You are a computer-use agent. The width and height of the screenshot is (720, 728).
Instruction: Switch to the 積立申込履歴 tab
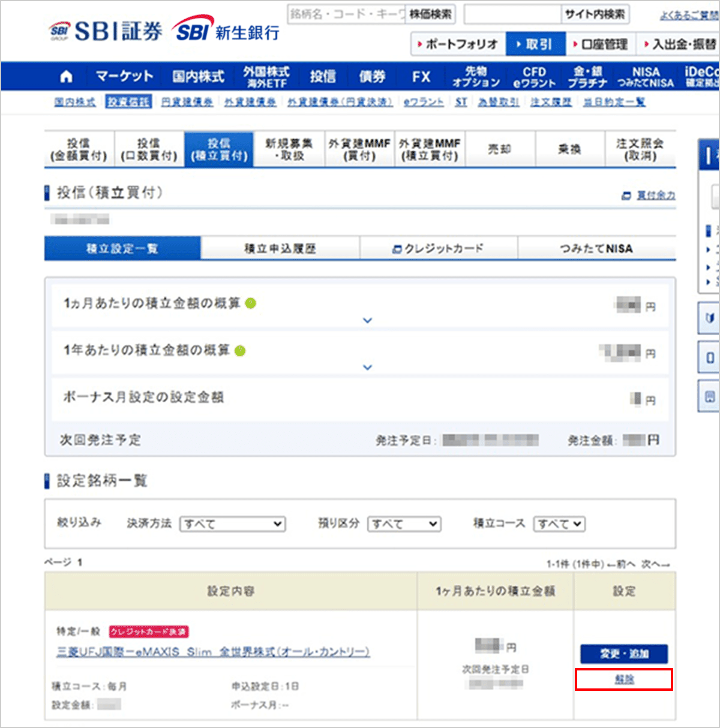pyautogui.click(x=280, y=248)
